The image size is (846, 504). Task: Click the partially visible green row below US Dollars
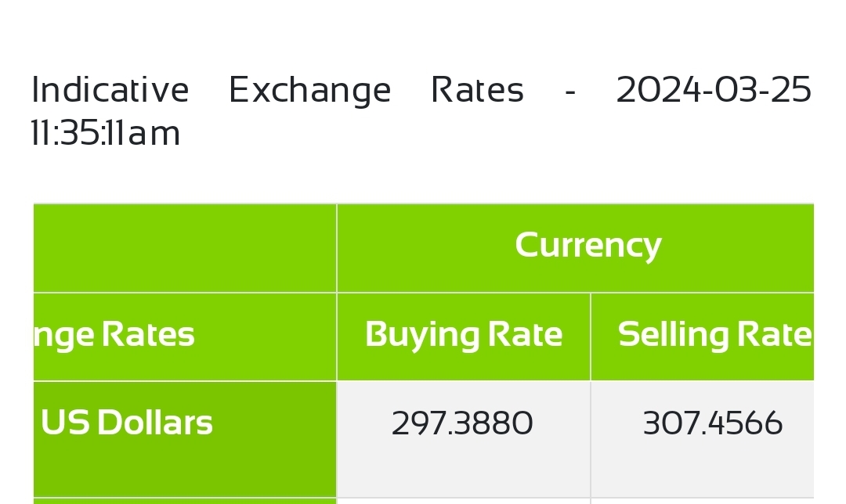click(x=185, y=502)
